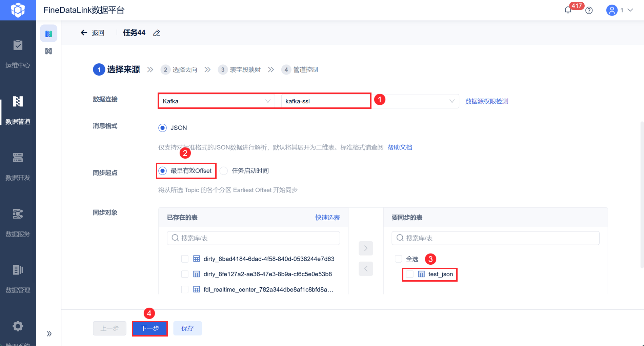Go to step 3 表字段映射
Viewport: 644px width, 346px height.
tap(239, 69)
